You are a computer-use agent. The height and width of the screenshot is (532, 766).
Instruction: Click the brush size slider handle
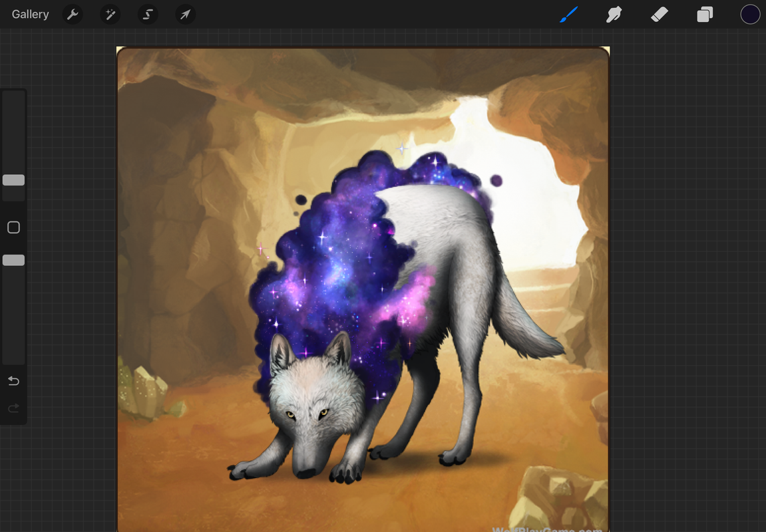(14, 180)
